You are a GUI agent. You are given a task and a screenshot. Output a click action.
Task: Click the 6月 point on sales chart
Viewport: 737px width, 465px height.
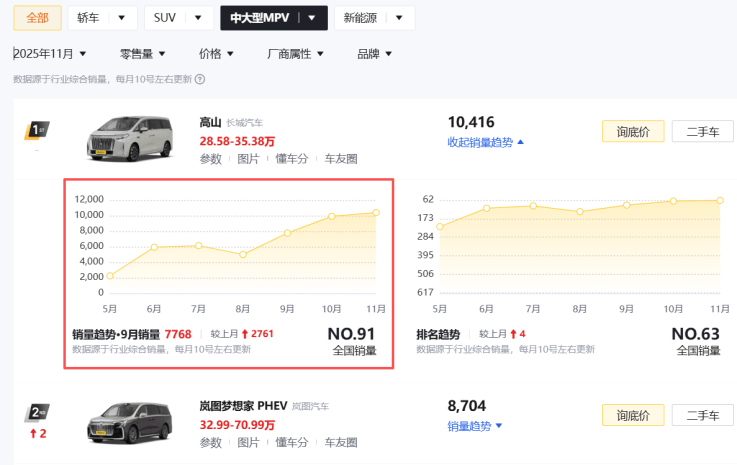click(x=154, y=247)
